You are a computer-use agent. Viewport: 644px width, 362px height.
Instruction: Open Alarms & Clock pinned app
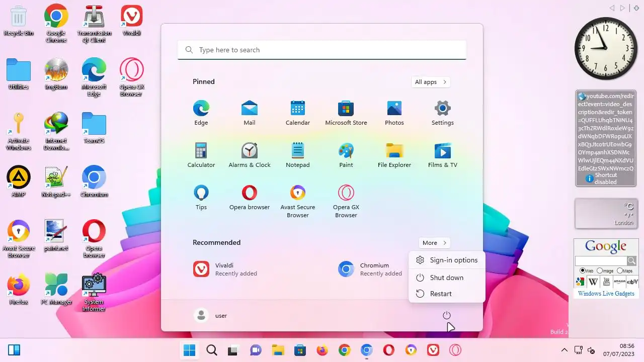249,155
